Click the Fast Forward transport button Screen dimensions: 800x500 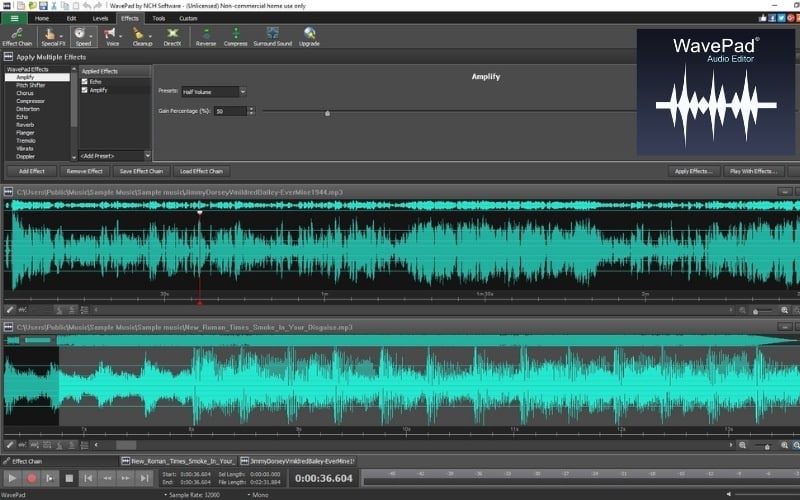coord(126,478)
